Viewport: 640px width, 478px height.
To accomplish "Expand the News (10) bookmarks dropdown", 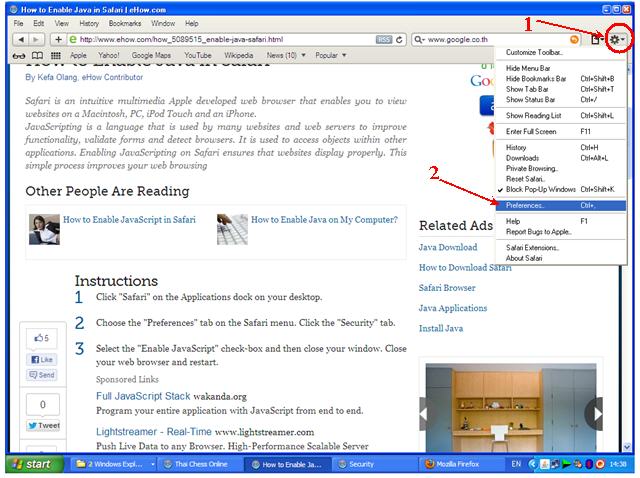I will pyautogui.click(x=286, y=56).
